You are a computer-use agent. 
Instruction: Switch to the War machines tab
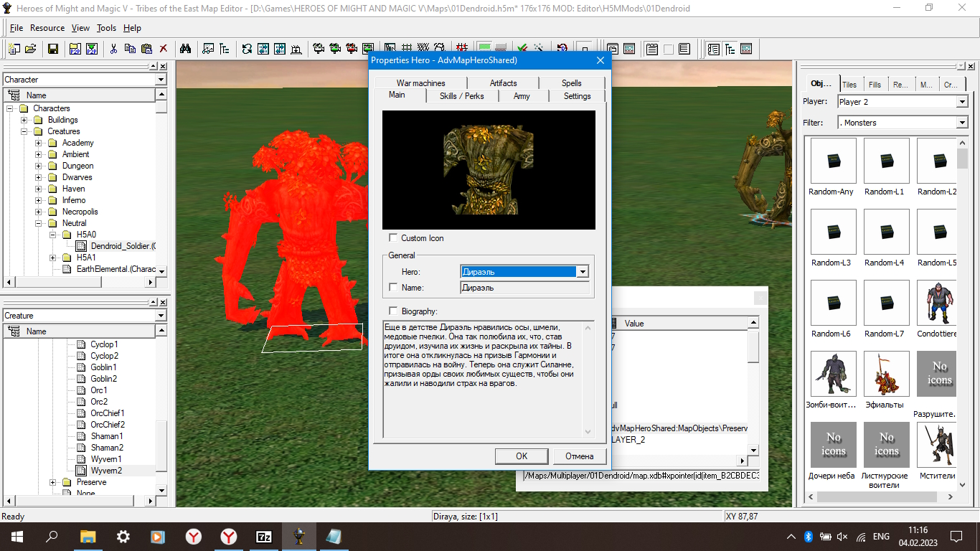tap(421, 83)
